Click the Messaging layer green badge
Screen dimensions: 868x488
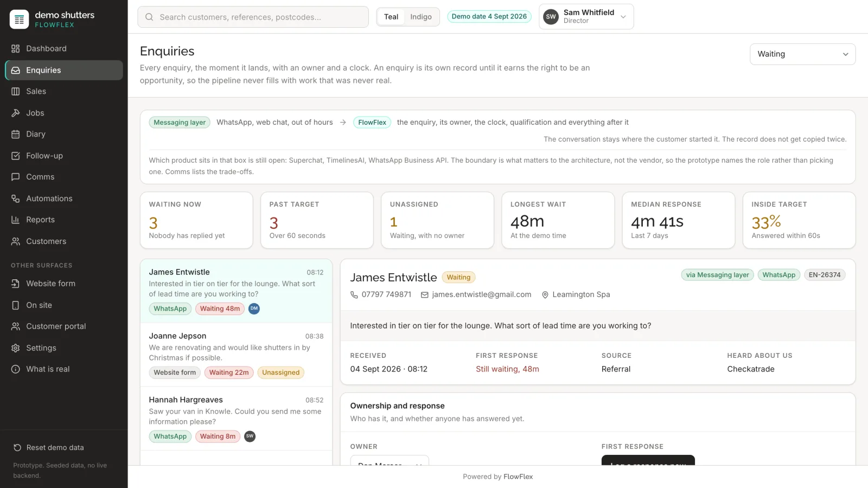pos(180,123)
